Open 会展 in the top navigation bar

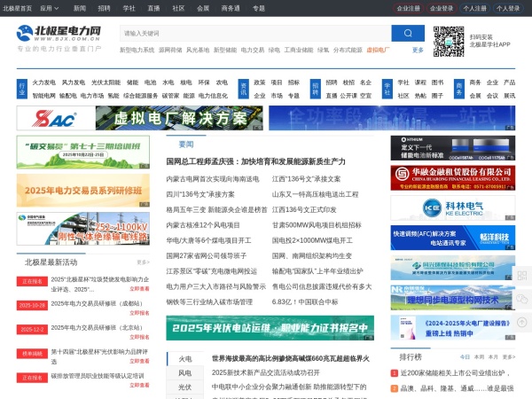coord(203,8)
